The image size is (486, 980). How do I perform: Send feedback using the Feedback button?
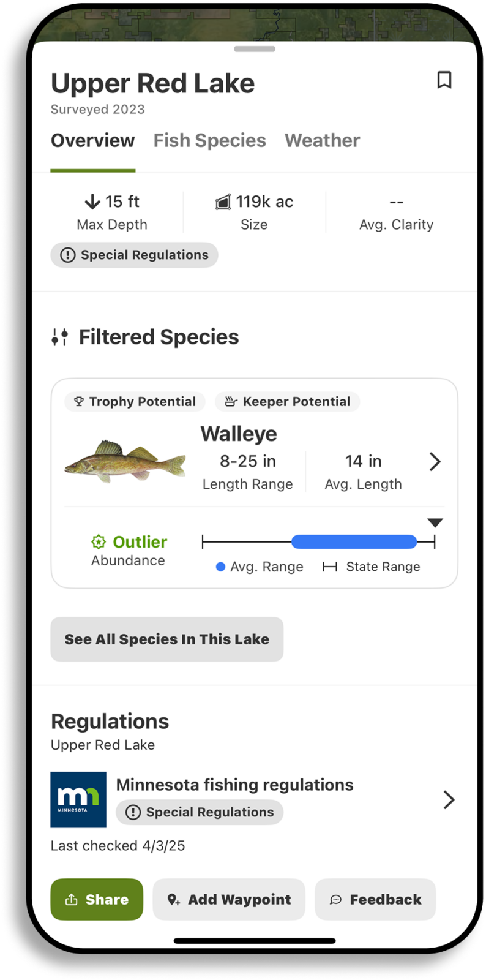(x=375, y=899)
